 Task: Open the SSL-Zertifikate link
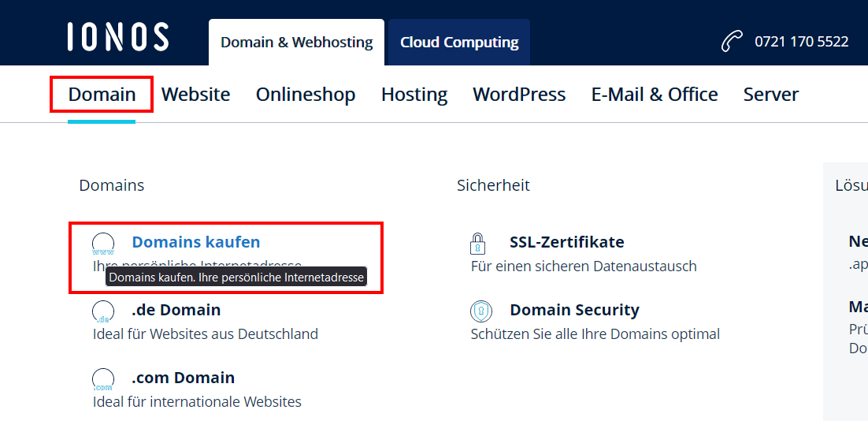click(567, 242)
